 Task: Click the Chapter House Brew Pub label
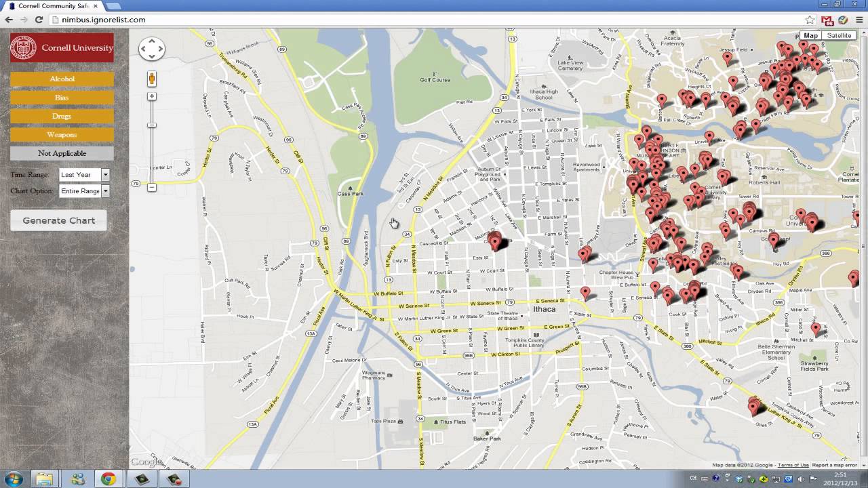click(x=616, y=275)
